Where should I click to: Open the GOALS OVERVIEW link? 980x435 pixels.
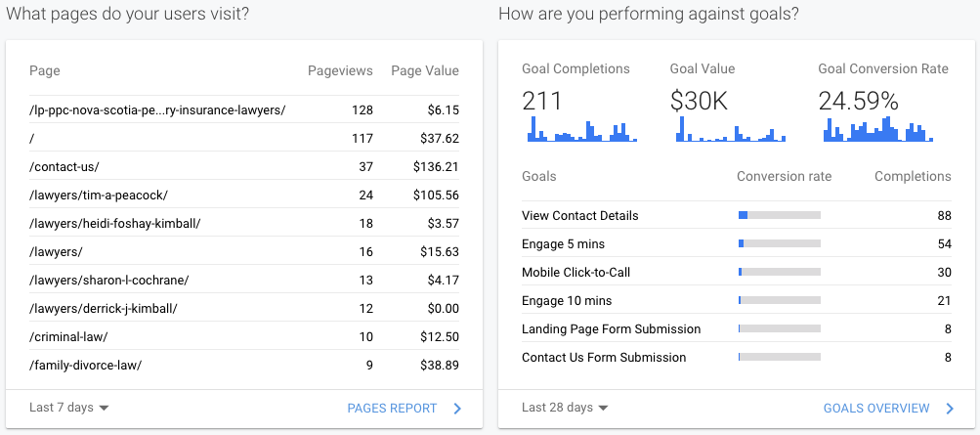click(876, 409)
